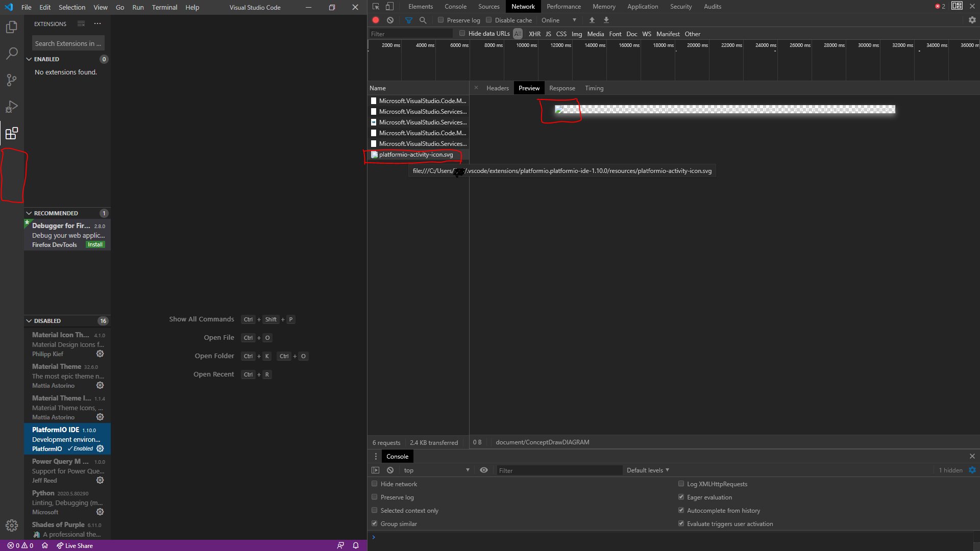980x551 pixels.
Task: Open the Default levels dropdown in Console
Action: (x=647, y=470)
